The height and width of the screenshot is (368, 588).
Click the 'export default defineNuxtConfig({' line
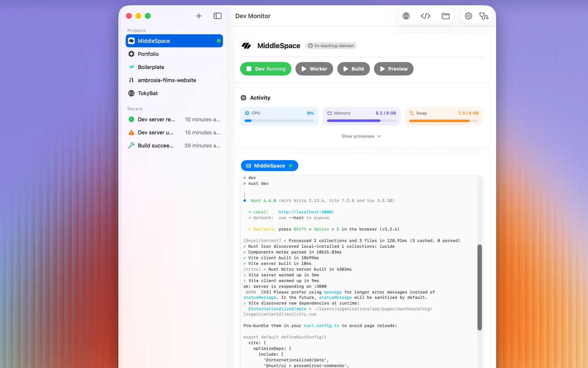[x=285, y=337]
